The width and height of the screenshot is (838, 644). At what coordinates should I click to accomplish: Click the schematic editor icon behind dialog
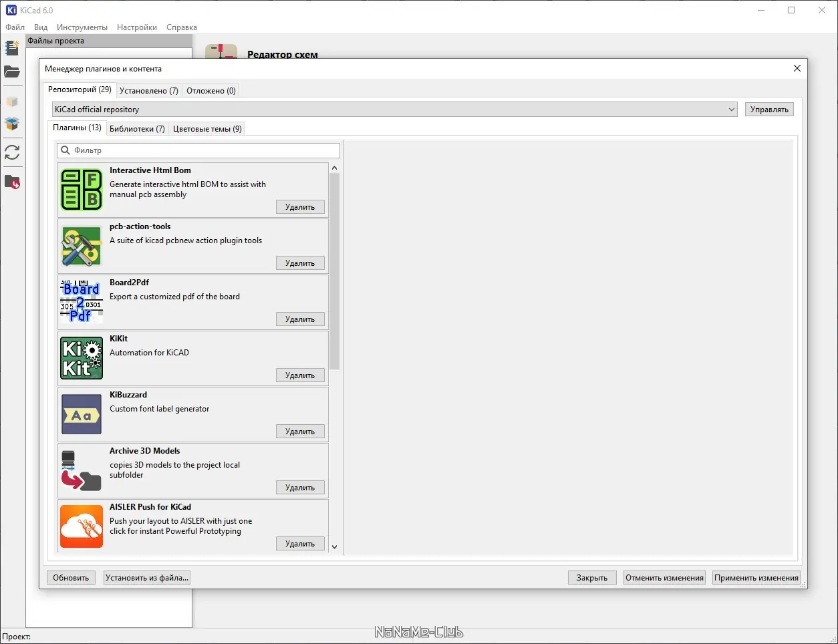coord(221,51)
